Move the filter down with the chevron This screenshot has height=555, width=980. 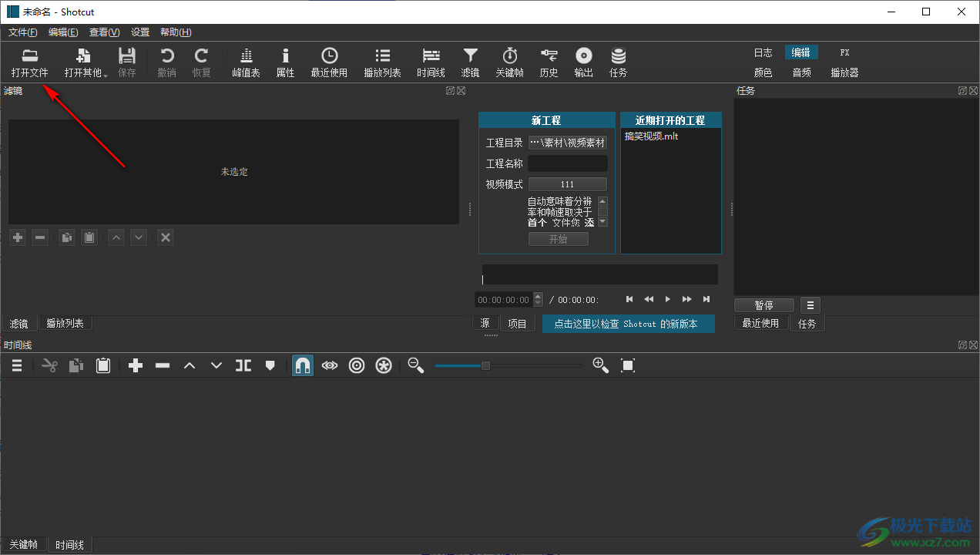pos(139,237)
